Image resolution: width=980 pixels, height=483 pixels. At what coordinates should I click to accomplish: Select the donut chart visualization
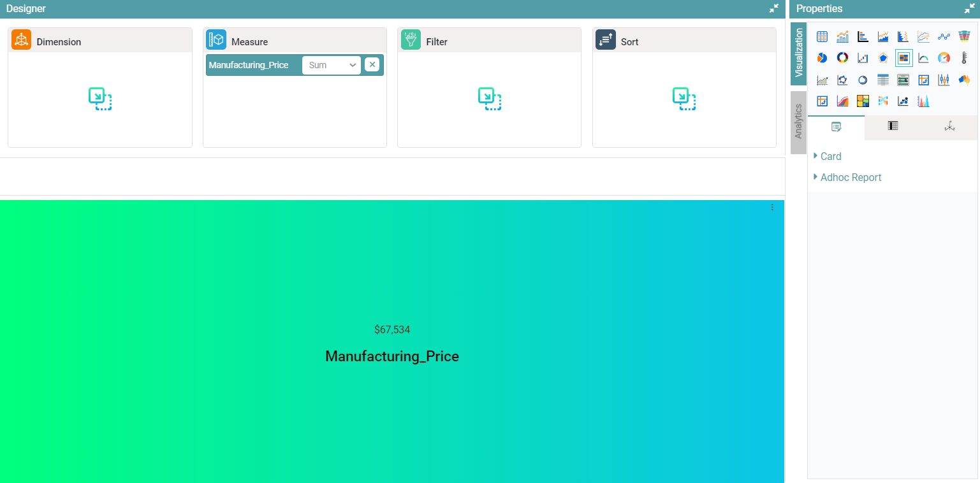click(842, 58)
